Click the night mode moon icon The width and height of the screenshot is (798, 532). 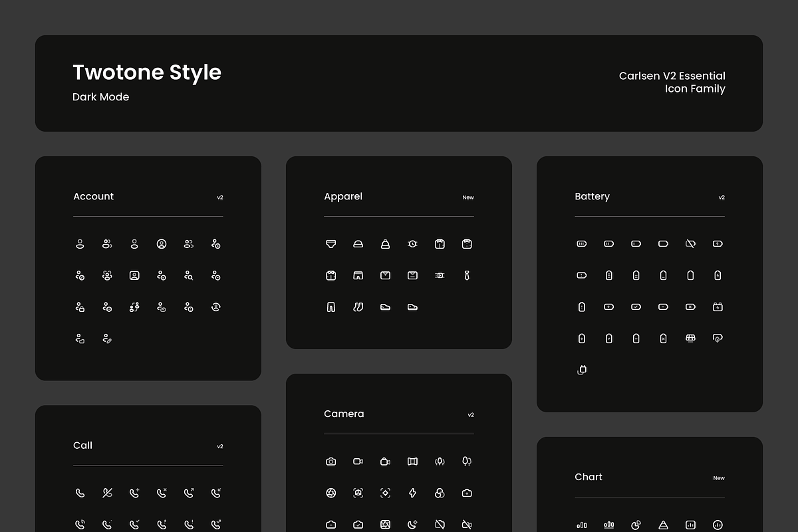click(412, 525)
